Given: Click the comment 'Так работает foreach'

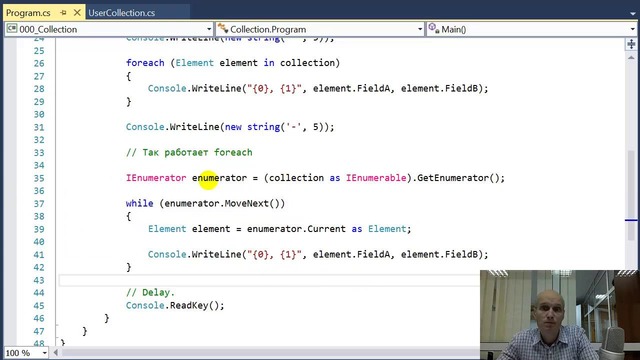Looking at the screenshot, I should 189,152.
